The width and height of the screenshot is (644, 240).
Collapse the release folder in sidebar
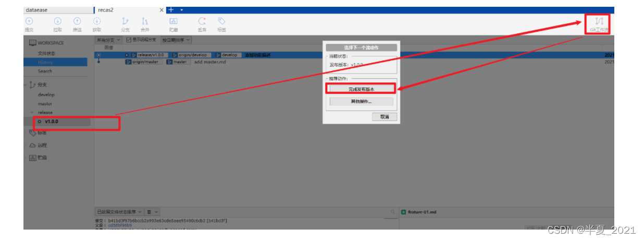click(x=32, y=113)
